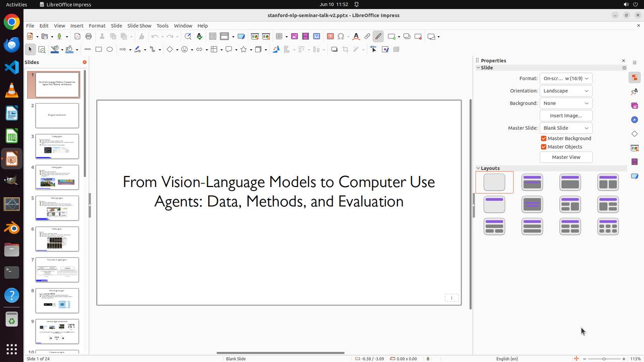Click the Insert Image... button
This screenshot has height=362, width=644.
coord(566,115)
